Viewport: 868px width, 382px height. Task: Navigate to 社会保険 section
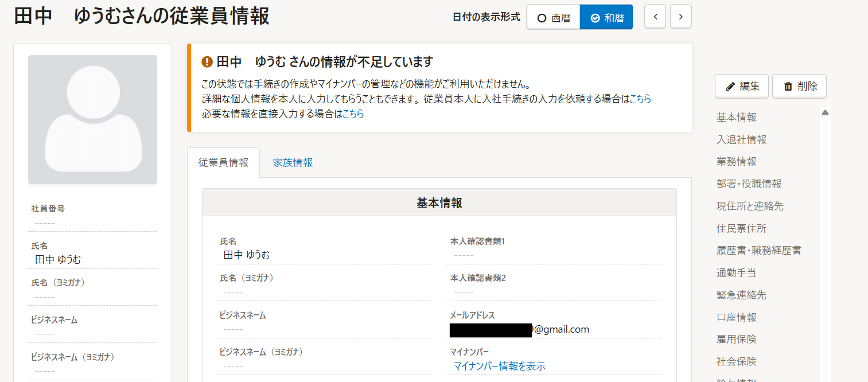click(737, 361)
